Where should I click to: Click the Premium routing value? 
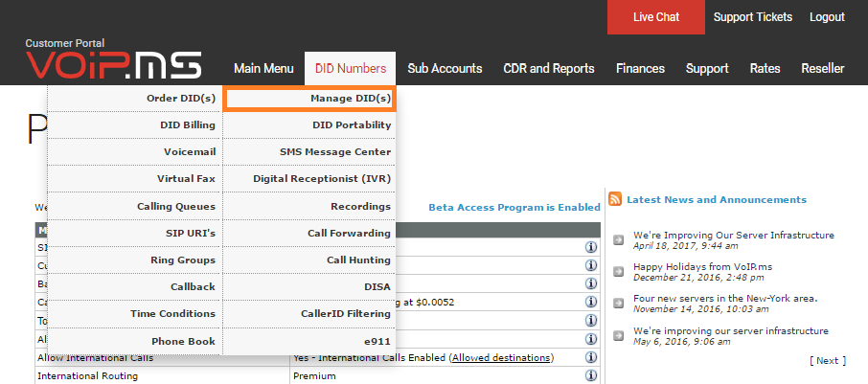click(x=314, y=375)
